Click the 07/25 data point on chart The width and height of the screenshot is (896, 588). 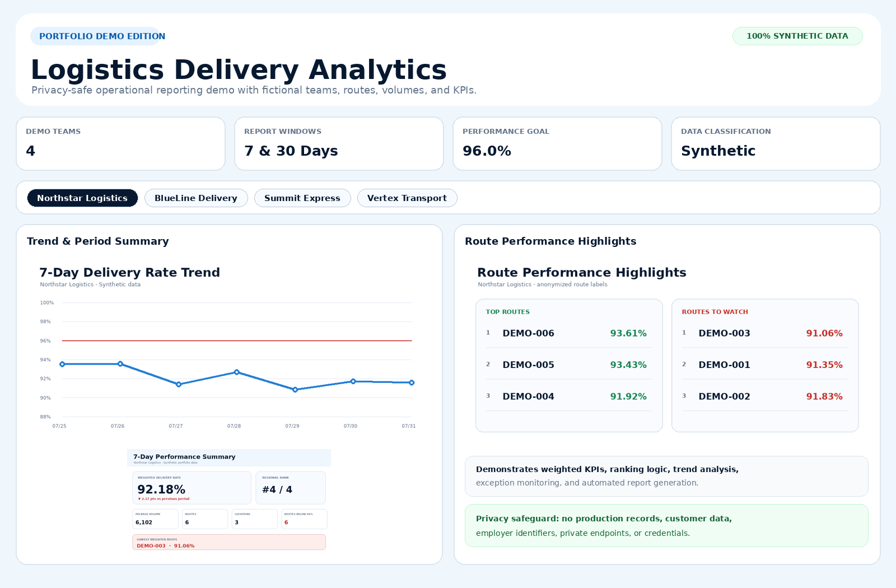point(62,364)
